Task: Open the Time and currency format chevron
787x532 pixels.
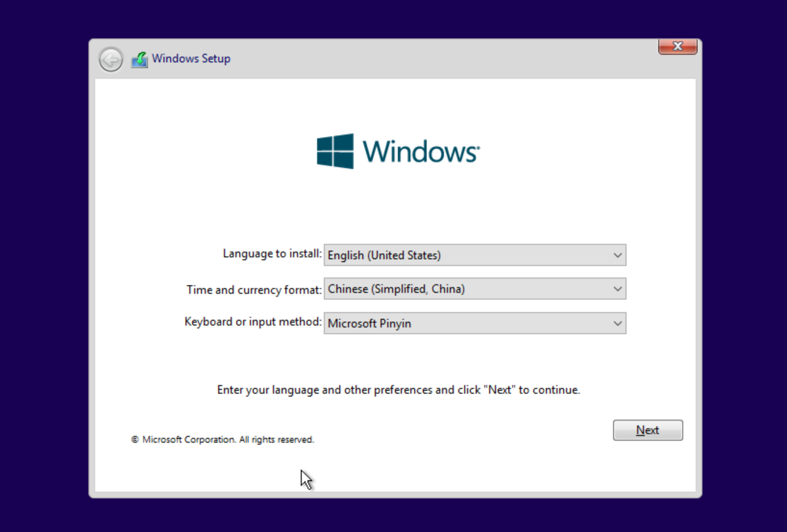Action: 617,289
